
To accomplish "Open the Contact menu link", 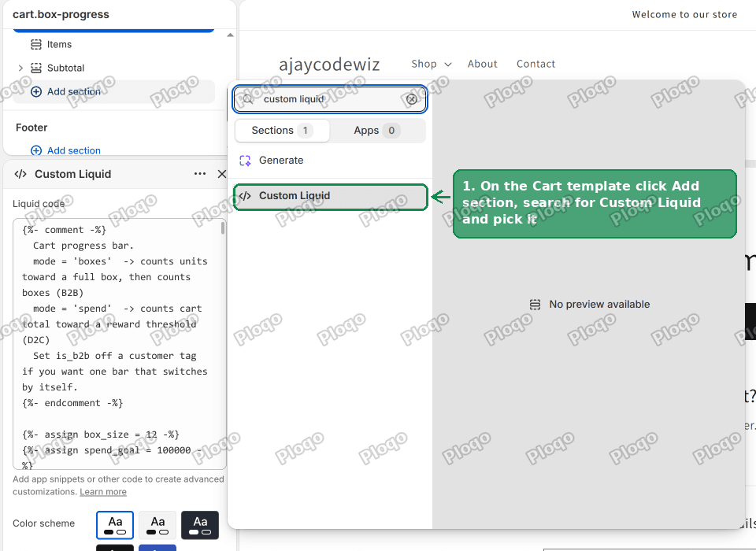I will pyautogui.click(x=535, y=64).
